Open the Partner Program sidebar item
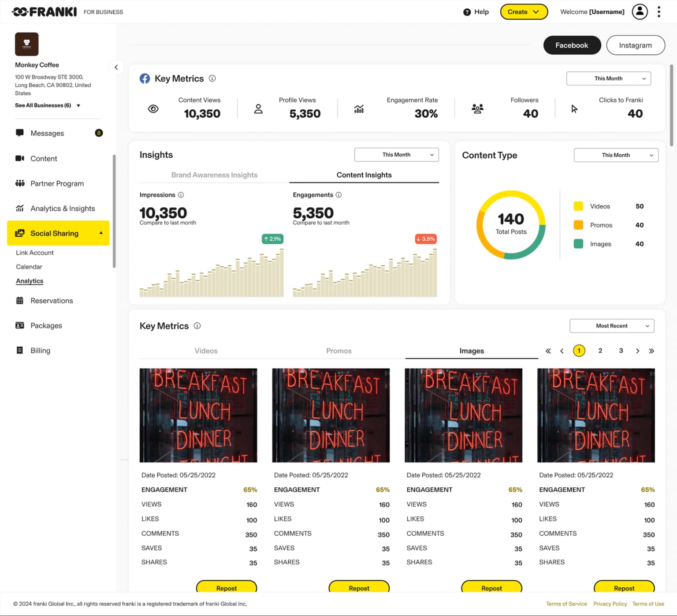This screenshot has width=677, height=616. point(56,183)
